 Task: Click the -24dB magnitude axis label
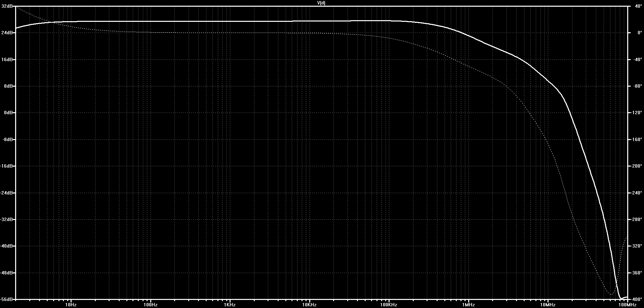point(7,193)
